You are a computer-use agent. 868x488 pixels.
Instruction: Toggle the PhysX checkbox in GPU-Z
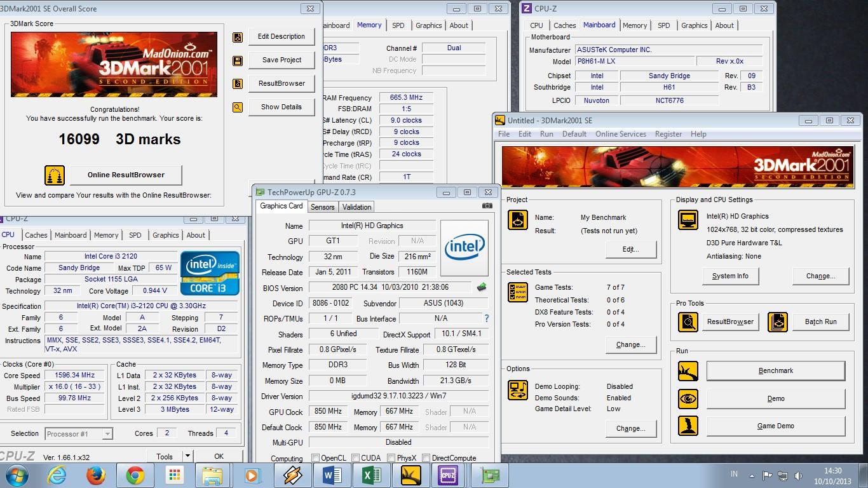(390, 457)
